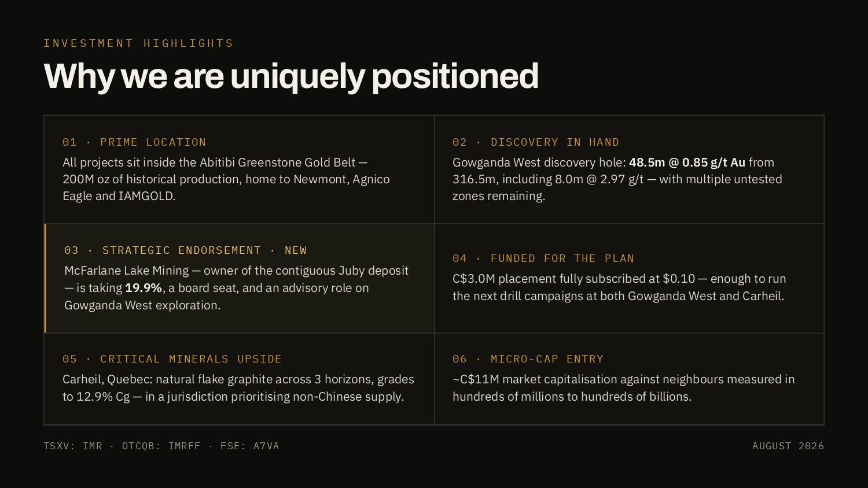Select the C$3.0M placement paragraph
The width and height of the screenshot is (868, 488).
(619, 287)
